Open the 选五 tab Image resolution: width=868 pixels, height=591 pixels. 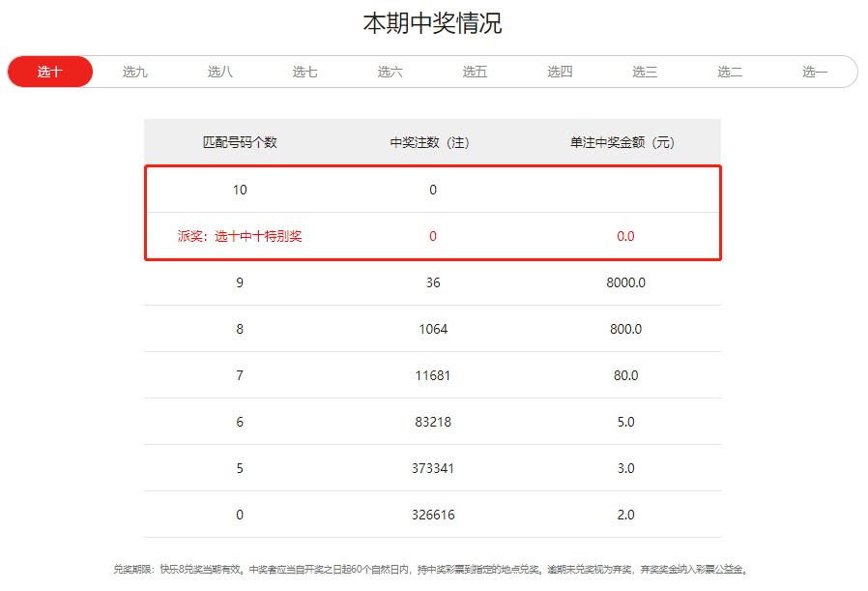(475, 72)
